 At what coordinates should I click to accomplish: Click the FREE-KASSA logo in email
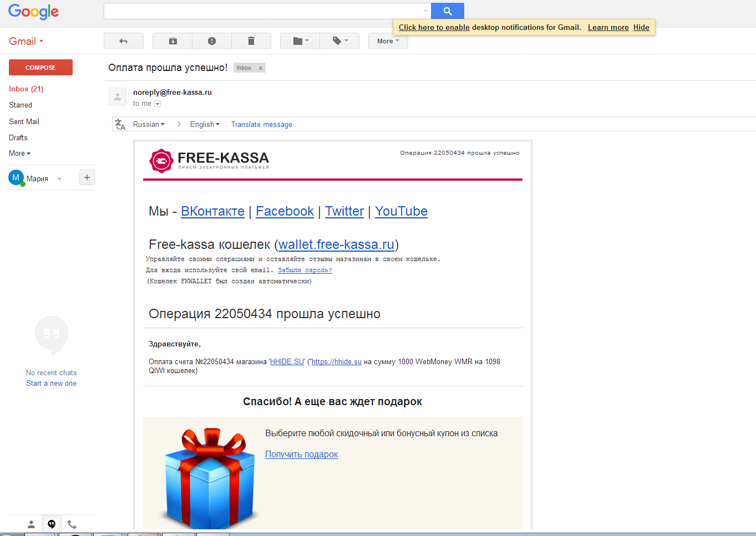tap(209, 160)
